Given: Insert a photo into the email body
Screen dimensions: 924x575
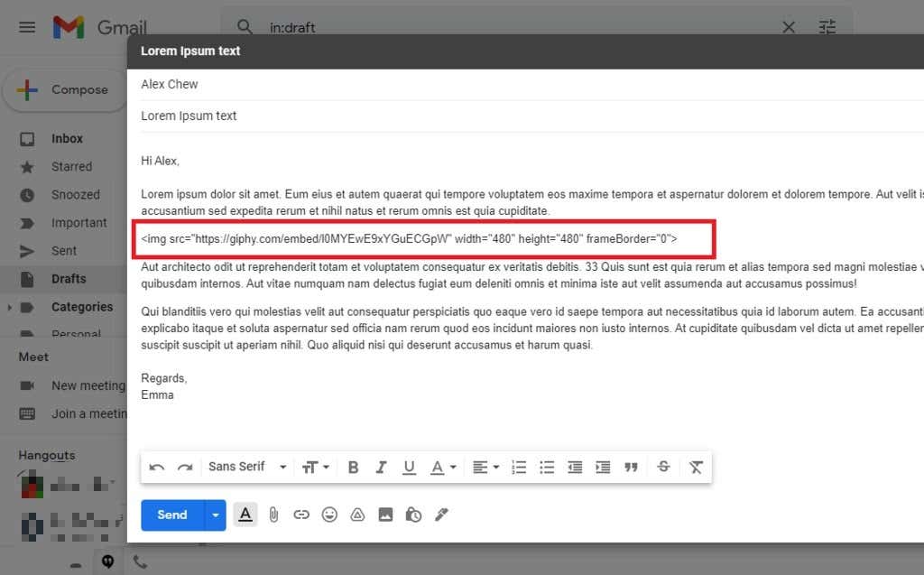Looking at the screenshot, I should tap(385, 515).
